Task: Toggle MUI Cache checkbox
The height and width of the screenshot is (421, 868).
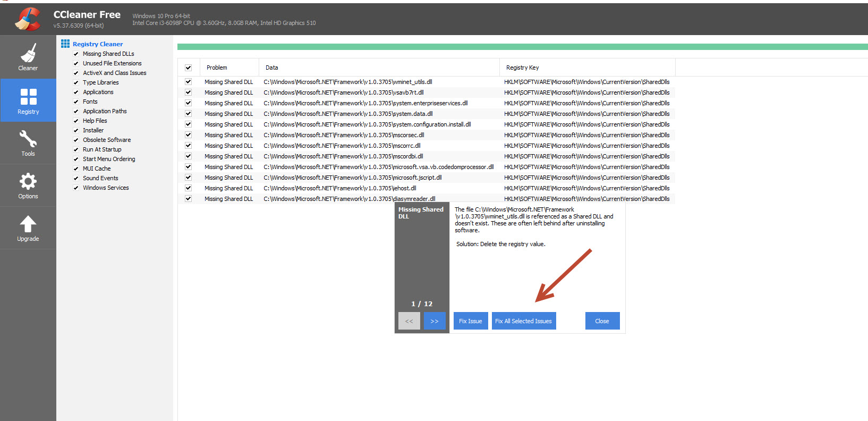Action: (76, 169)
